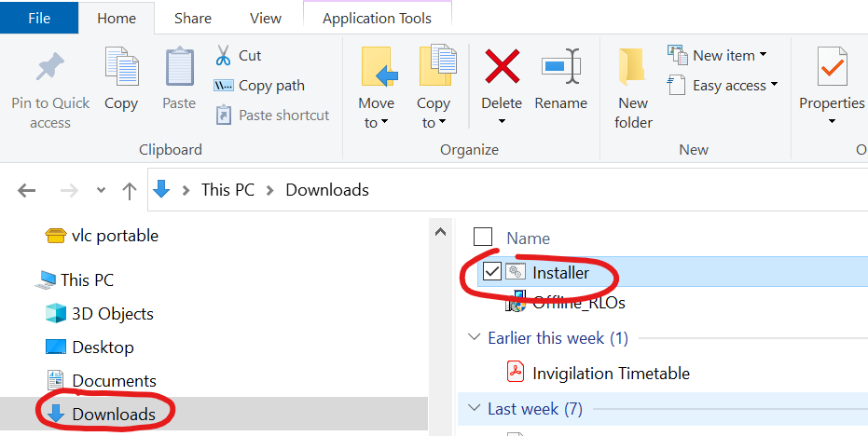Select Desktop in the navigation pane
The width and height of the screenshot is (868, 436).
[x=103, y=347]
